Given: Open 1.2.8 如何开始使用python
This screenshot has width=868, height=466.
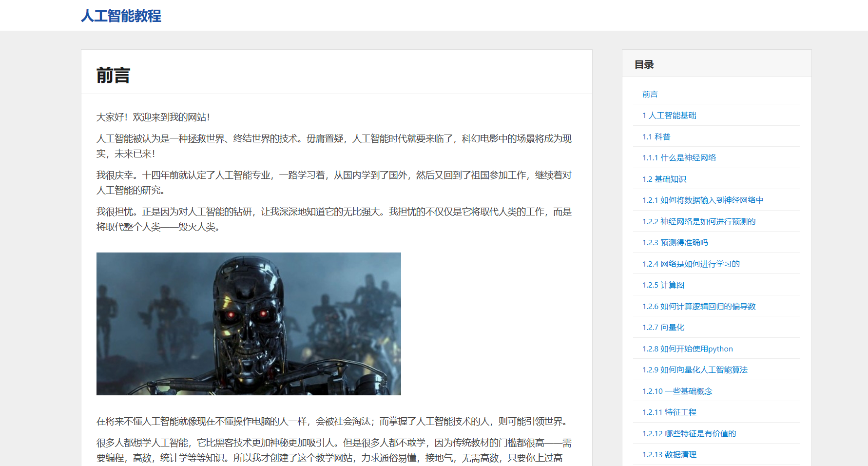Looking at the screenshot, I should (687, 349).
